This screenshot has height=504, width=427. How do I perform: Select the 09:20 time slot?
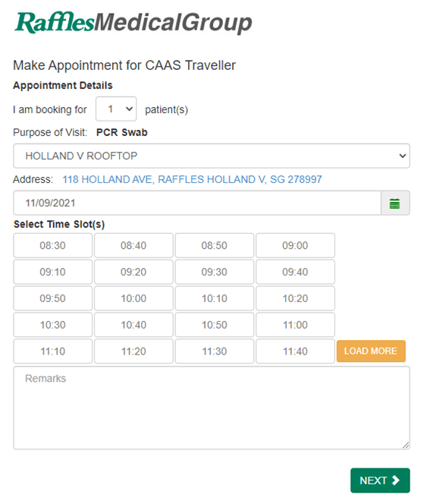[x=133, y=272]
